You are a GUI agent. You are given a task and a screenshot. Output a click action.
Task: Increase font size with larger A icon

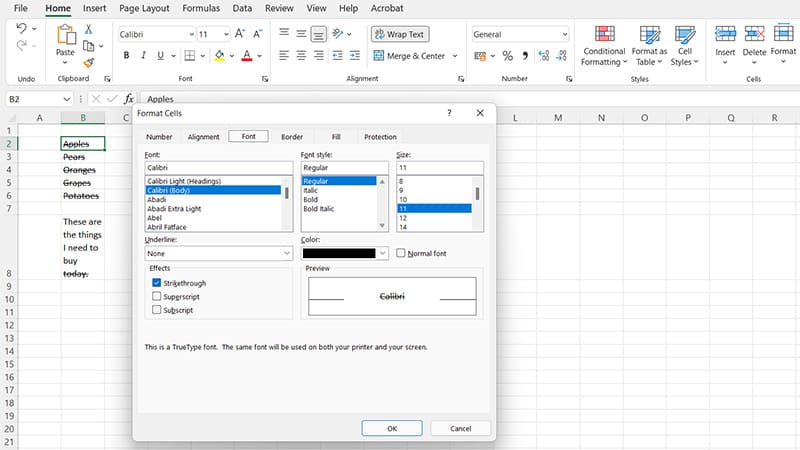[240, 34]
